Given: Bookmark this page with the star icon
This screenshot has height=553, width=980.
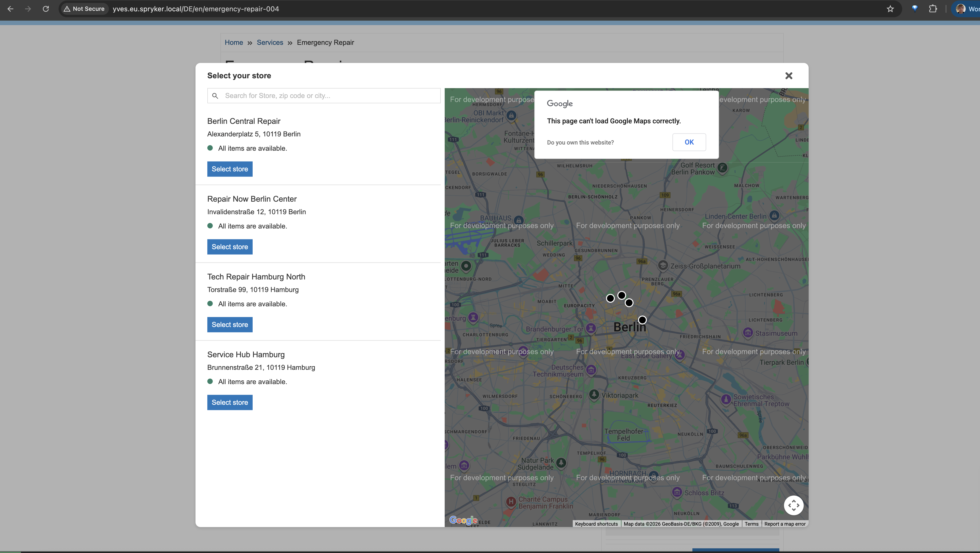Looking at the screenshot, I should coord(890,9).
